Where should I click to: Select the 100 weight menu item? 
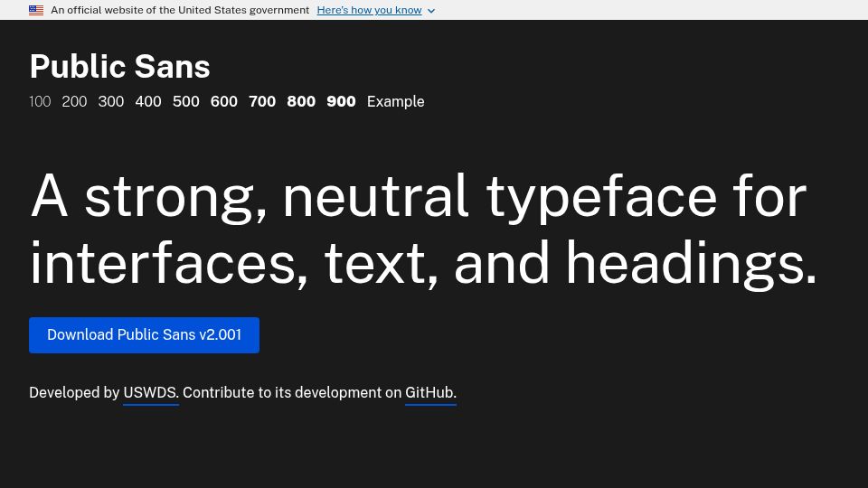[x=40, y=101]
